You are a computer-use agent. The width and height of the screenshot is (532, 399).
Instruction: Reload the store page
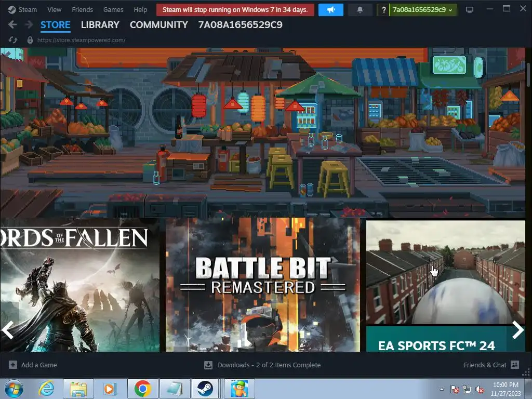coord(13,40)
